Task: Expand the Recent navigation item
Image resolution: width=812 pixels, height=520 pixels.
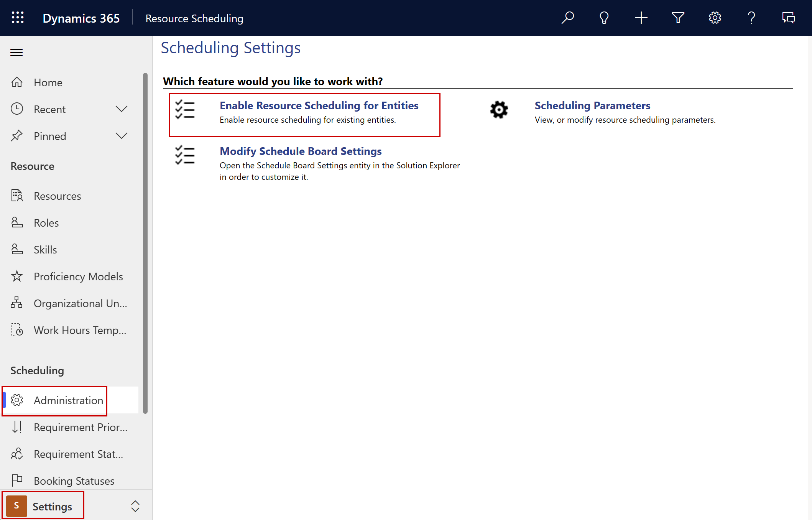Action: [x=121, y=109]
